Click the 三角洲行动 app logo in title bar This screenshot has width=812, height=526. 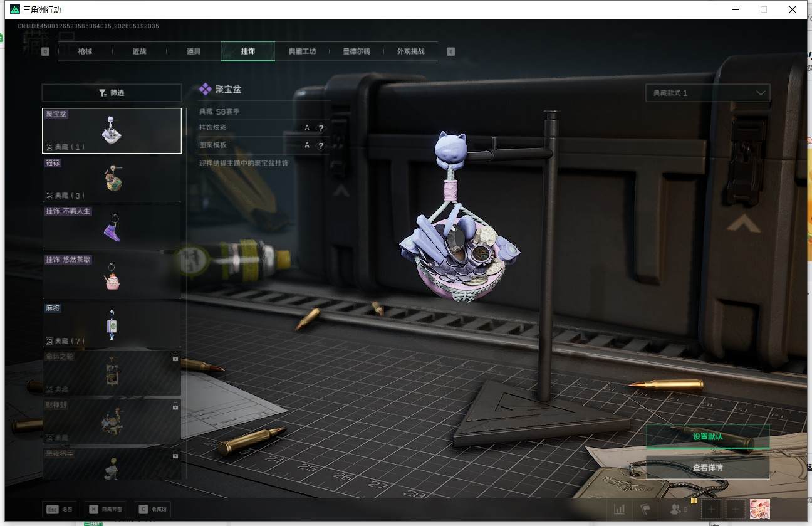(x=15, y=9)
